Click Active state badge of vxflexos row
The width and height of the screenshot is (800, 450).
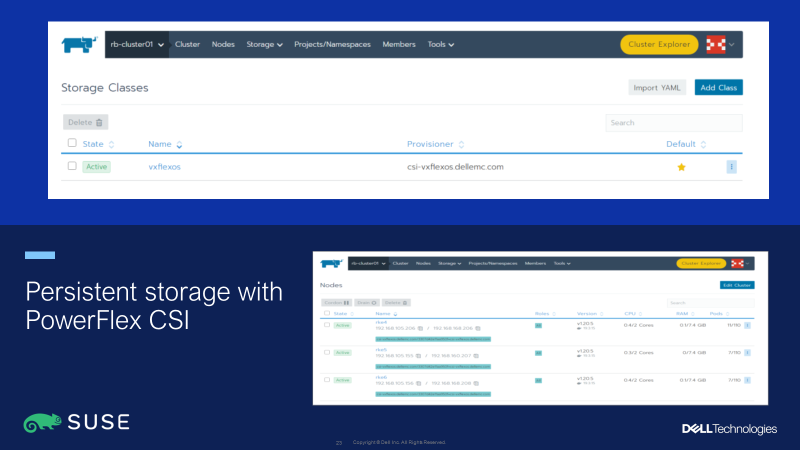96,167
